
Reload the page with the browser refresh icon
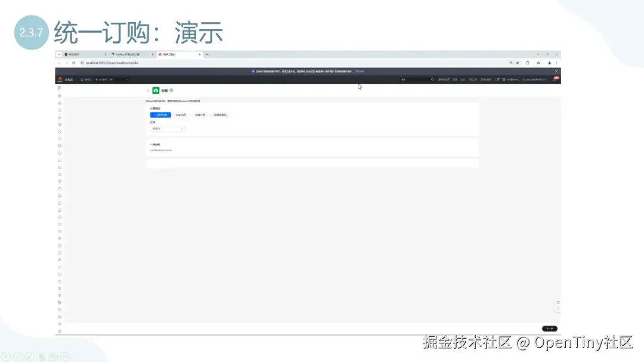point(73,63)
